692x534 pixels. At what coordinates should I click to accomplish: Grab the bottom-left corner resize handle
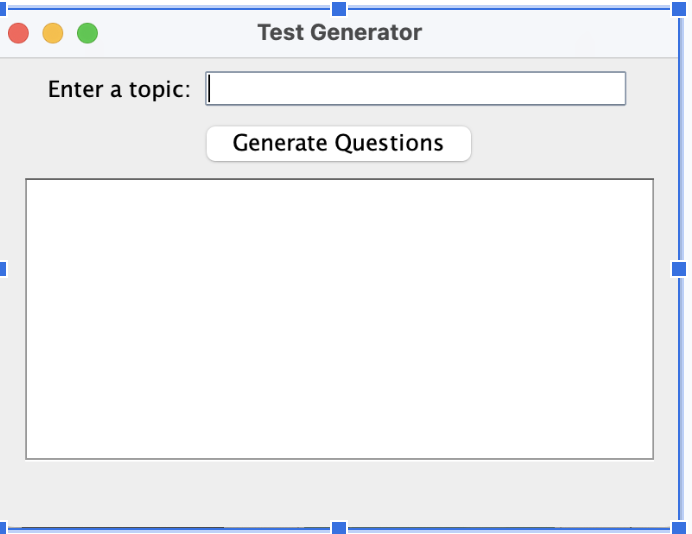pyautogui.click(x=3, y=527)
